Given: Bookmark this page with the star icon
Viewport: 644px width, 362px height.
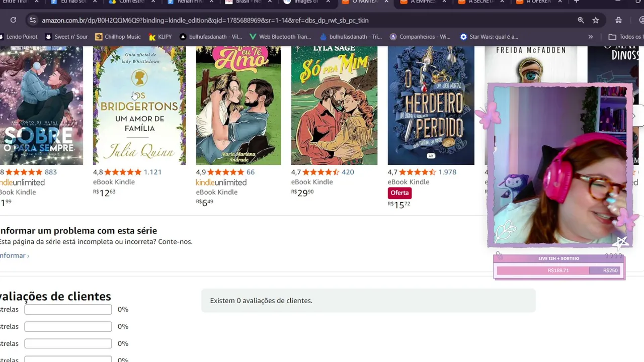Looking at the screenshot, I should point(596,20).
